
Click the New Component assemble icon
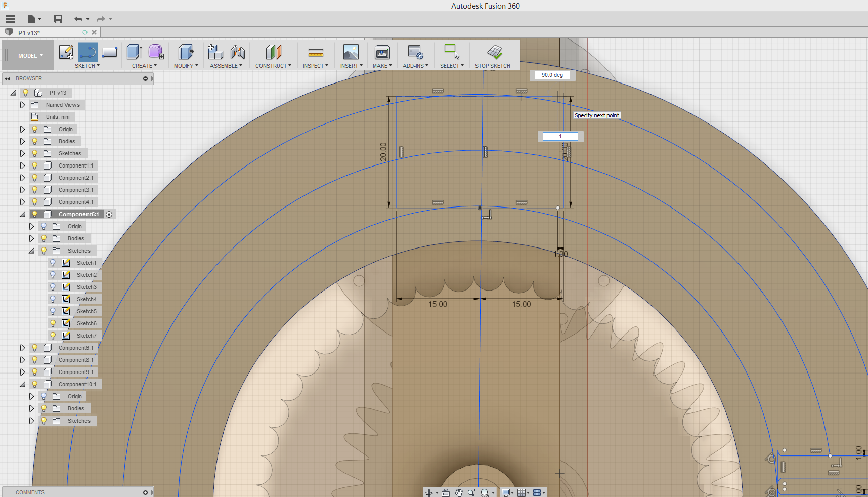tap(215, 52)
